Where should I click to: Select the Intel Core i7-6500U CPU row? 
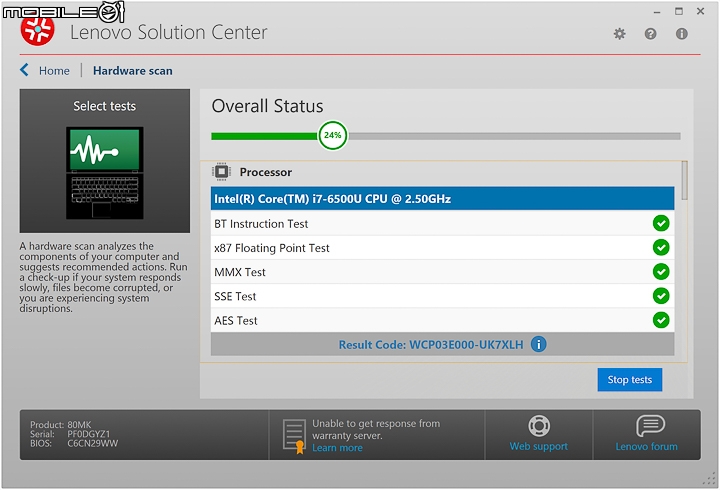click(x=442, y=198)
